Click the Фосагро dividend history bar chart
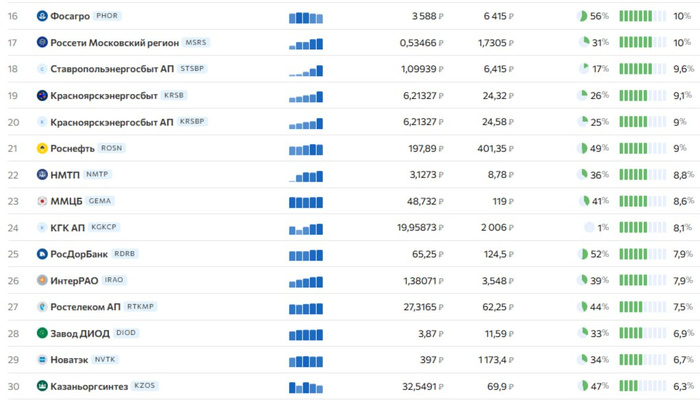 (306, 17)
